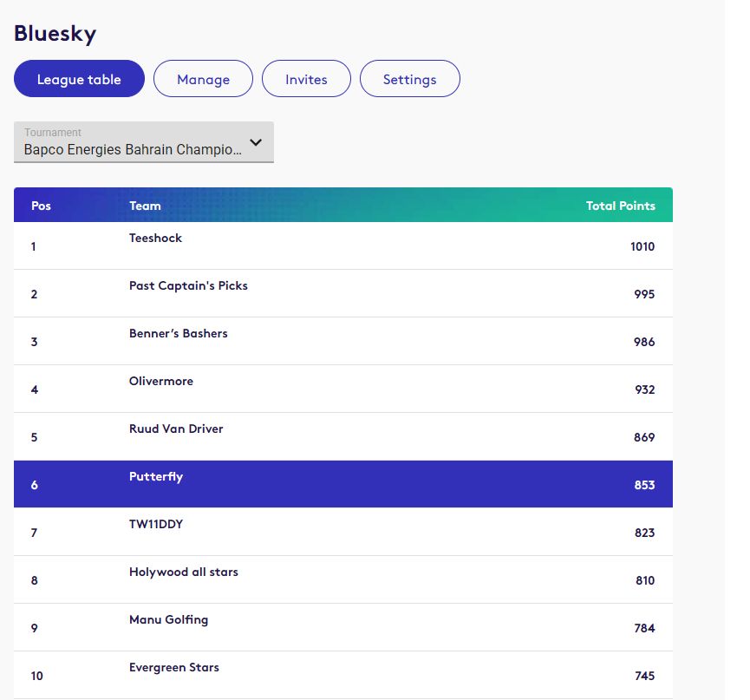Open the Tournament dropdown
Image resolution: width=750 pixels, height=700 pixels.
coord(143,142)
